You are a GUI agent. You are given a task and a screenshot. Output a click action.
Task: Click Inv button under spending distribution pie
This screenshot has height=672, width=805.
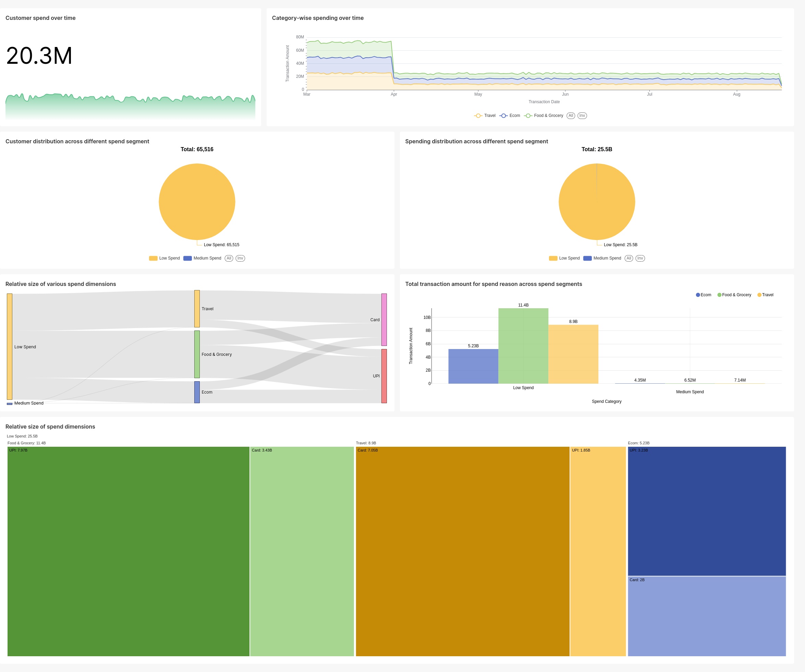(640, 258)
